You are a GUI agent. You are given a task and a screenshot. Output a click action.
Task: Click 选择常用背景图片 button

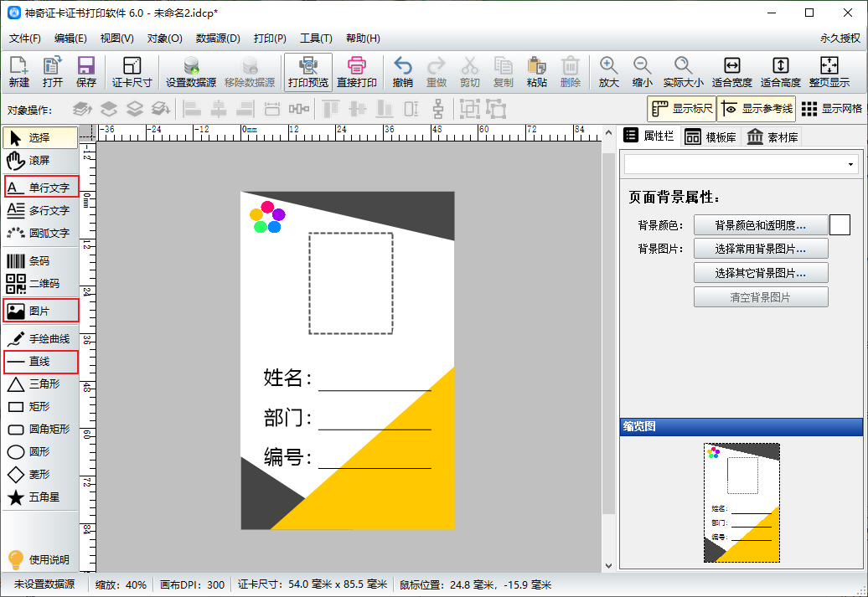point(760,249)
